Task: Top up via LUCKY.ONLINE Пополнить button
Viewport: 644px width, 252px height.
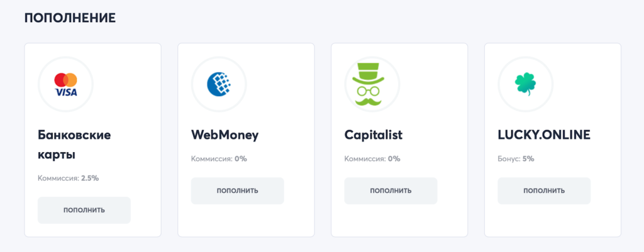Action: pos(544,191)
